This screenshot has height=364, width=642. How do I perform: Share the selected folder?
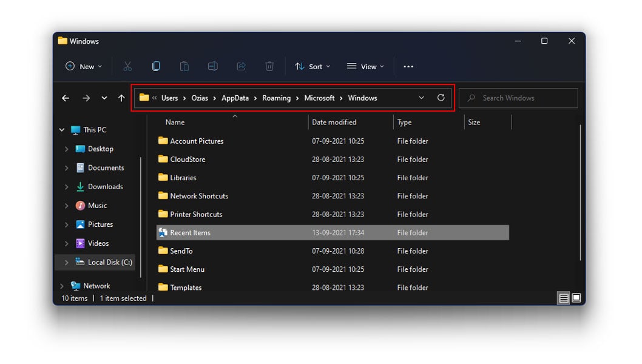click(x=241, y=66)
